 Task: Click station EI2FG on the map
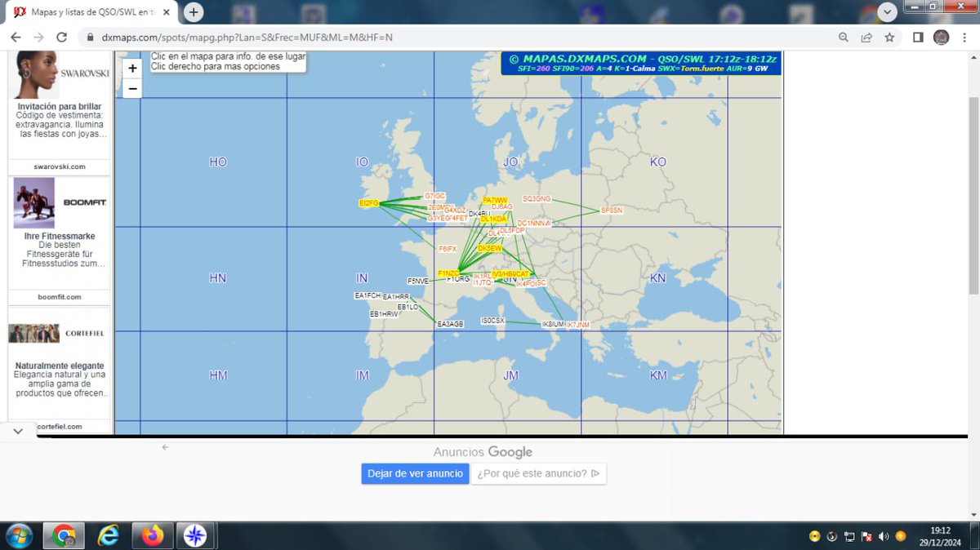click(x=369, y=203)
